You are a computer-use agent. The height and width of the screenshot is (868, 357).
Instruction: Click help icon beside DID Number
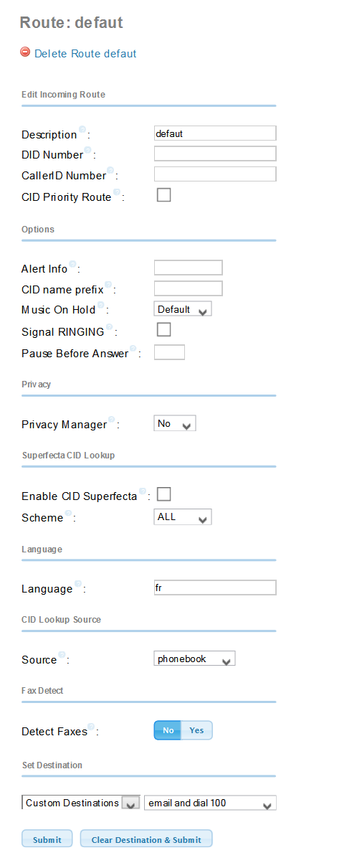(x=87, y=150)
